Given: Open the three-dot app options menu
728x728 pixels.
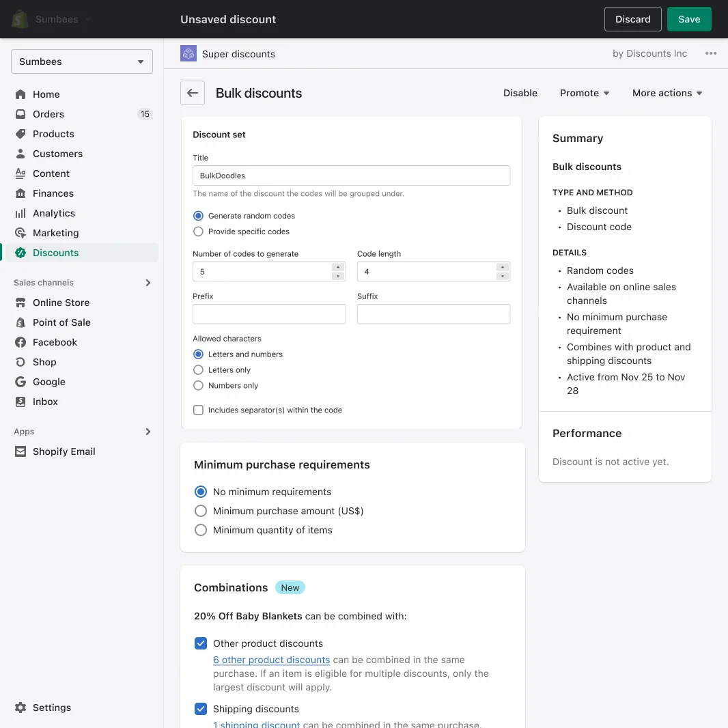Looking at the screenshot, I should click(711, 53).
